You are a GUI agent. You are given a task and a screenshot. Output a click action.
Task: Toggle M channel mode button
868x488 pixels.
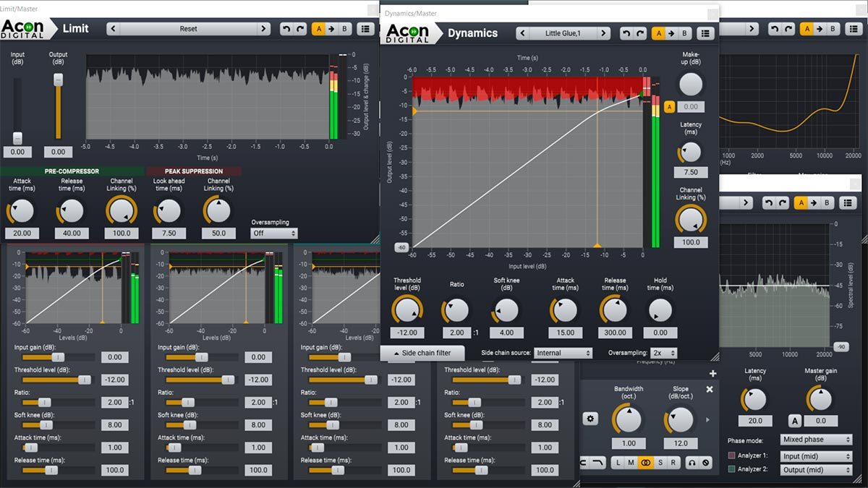631,462
